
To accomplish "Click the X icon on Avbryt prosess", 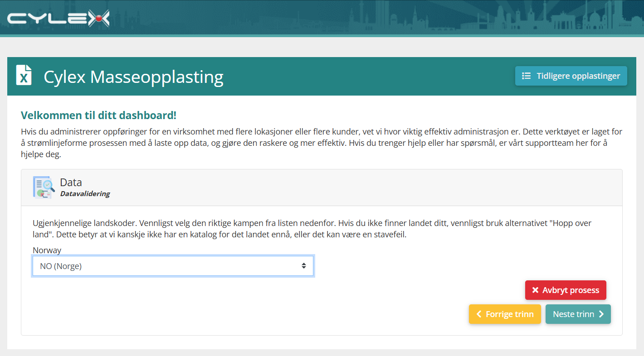I will 535,290.
